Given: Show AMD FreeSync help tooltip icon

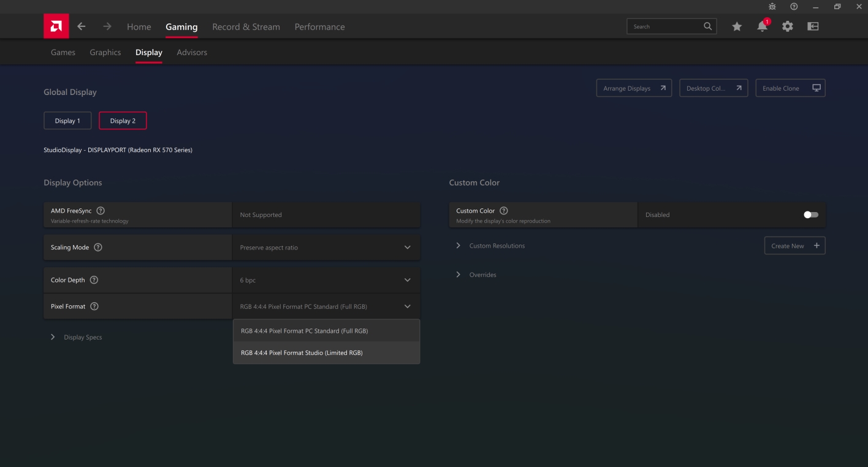Looking at the screenshot, I should tap(101, 211).
